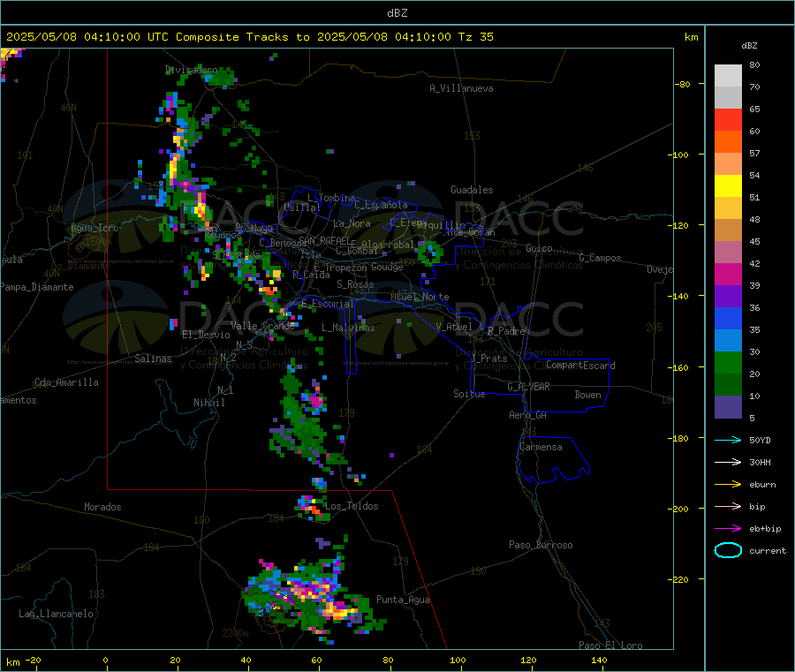
Task: Click the 'L_Malvinas' map label
Action: (348, 328)
